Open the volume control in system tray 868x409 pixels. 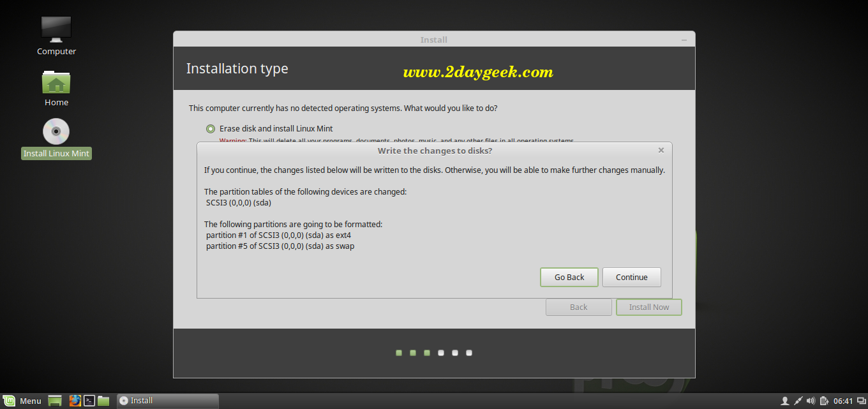(811, 401)
